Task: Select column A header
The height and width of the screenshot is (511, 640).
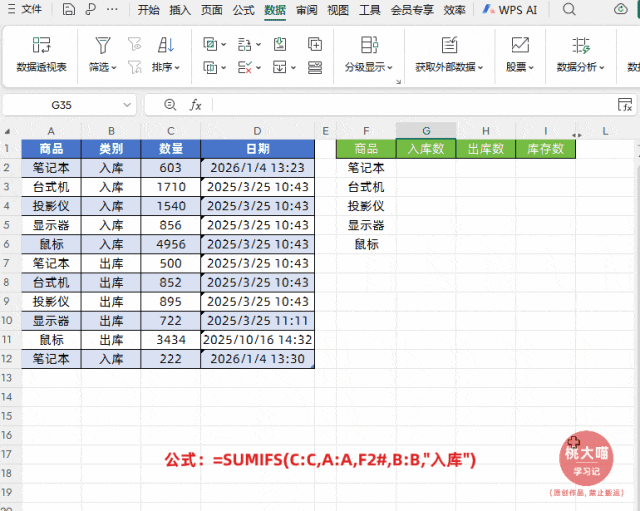Action: point(51,131)
